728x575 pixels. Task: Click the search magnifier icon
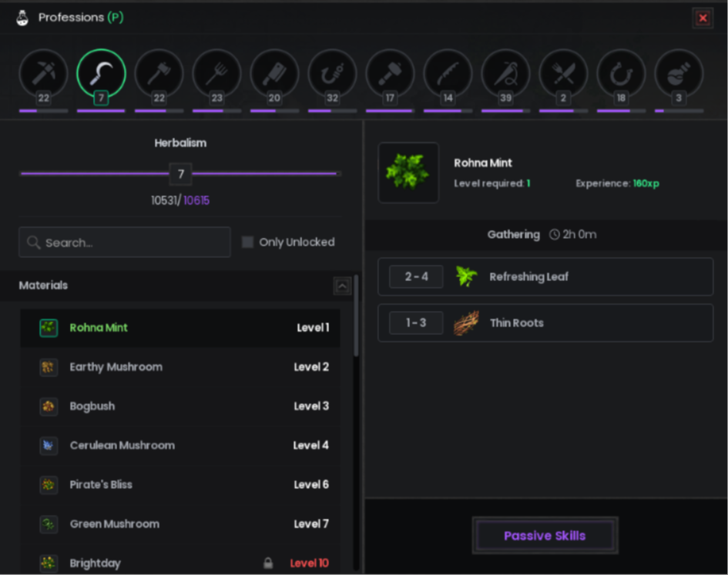point(33,242)
